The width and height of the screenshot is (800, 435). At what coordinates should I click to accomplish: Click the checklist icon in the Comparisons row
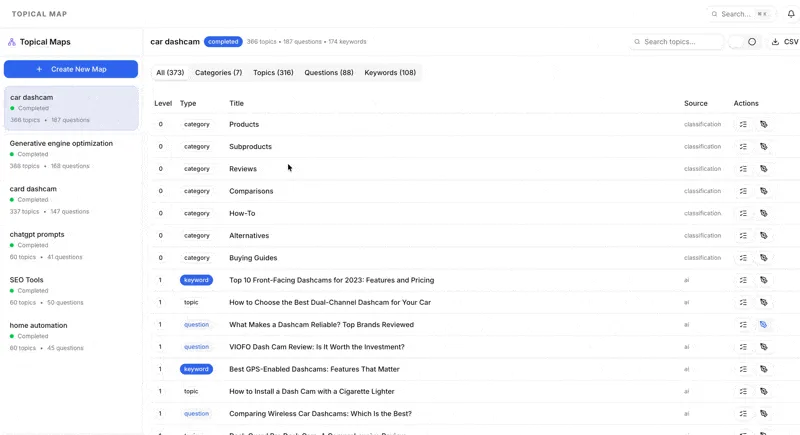click(x=743, y=191)
